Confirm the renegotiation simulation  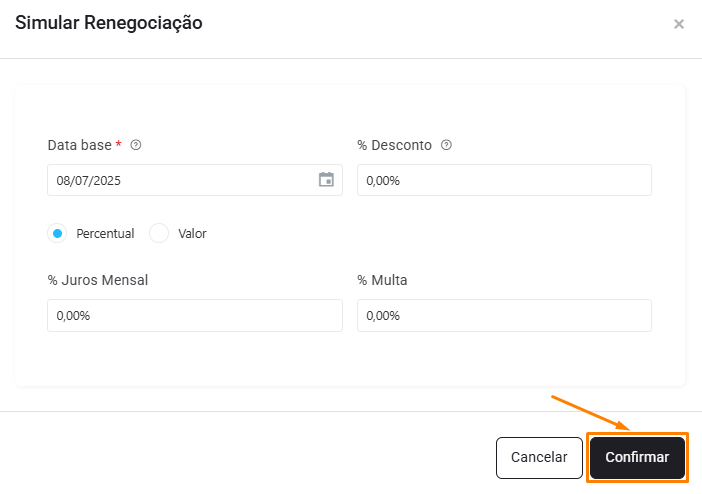click(x=637, y=458)
